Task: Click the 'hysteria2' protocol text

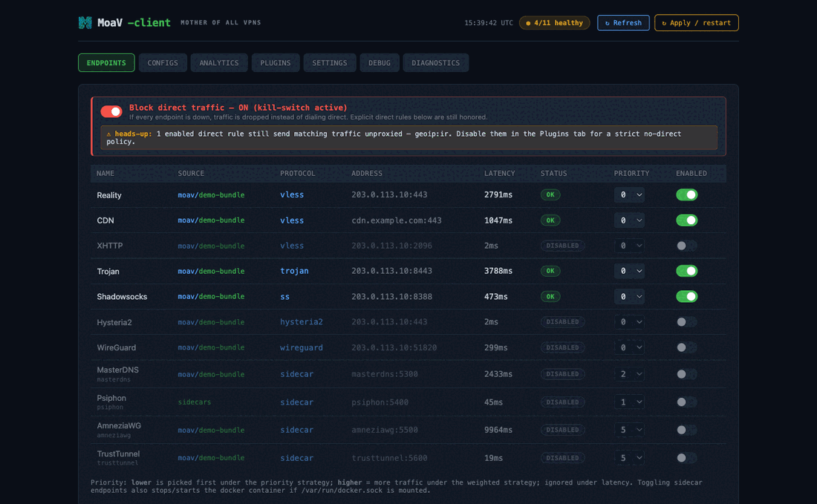Action: [302, 321]
